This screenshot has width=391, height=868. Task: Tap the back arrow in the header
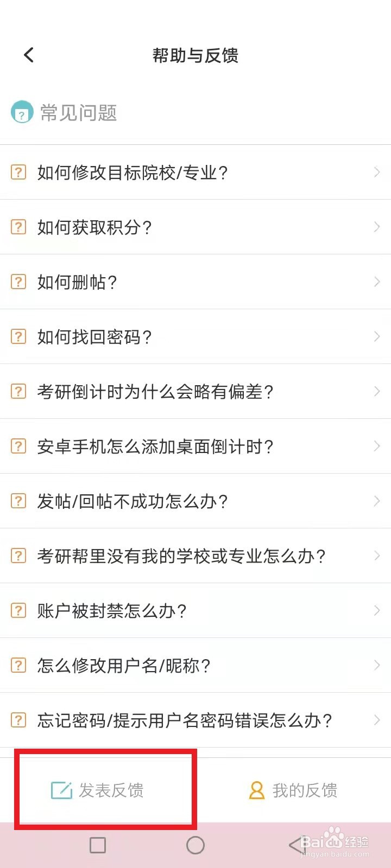coord(29,55)
